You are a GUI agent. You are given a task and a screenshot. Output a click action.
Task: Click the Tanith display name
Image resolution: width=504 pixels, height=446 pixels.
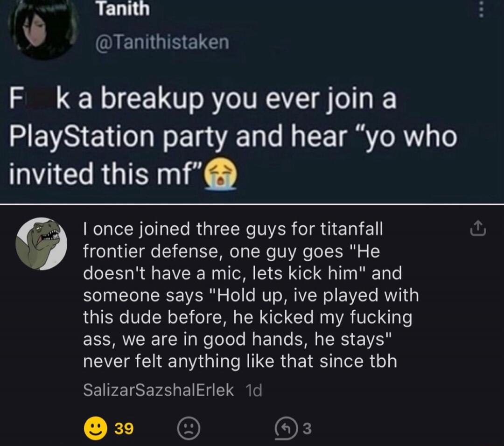[123, 9]
